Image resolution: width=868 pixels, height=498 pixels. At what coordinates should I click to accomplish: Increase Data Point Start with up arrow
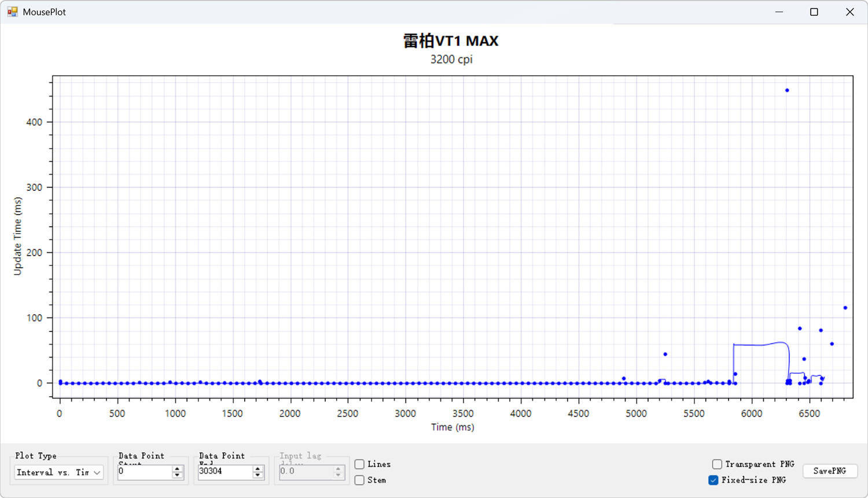[x=177, y=469]
